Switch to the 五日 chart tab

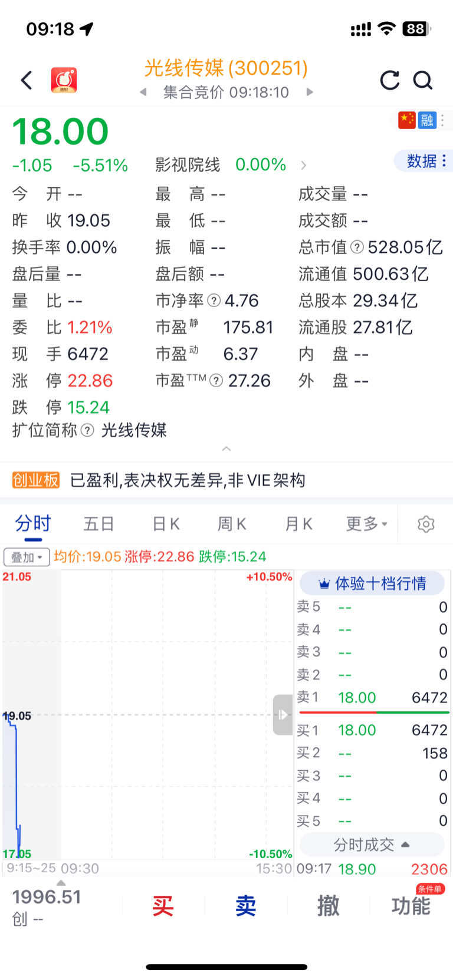(x=99, y=523)
